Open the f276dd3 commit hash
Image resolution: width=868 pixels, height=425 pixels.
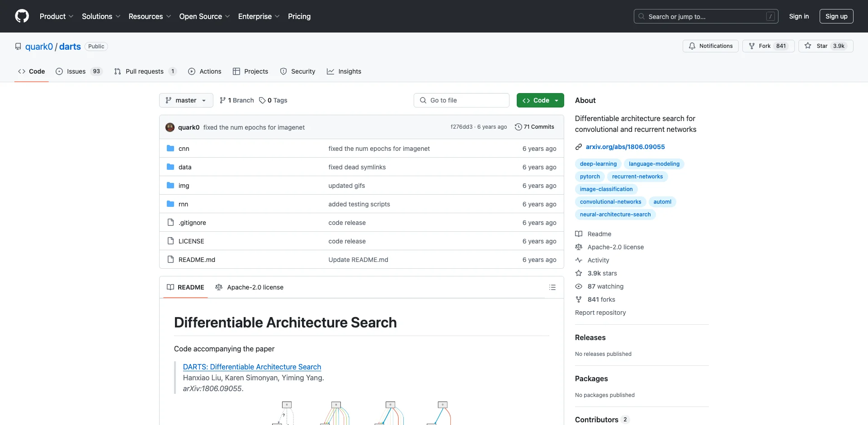461,127
